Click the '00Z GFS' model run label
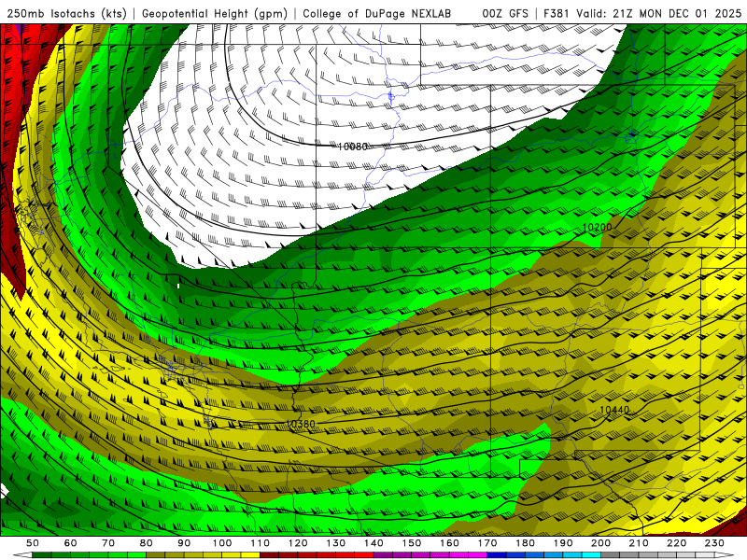 (505, 13)
